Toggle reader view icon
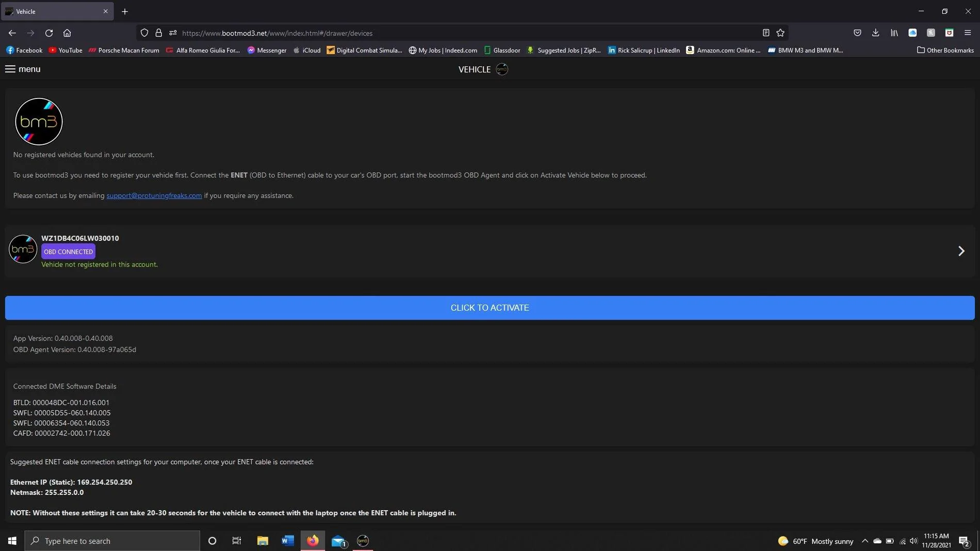 point(766,33)
